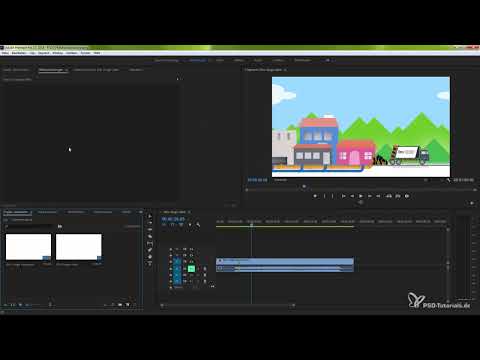Step forward one frame in Program monitor
Image resolution: width=480 pixels, height=360 pixels.
pyautogui.click(x=370, y=196)
